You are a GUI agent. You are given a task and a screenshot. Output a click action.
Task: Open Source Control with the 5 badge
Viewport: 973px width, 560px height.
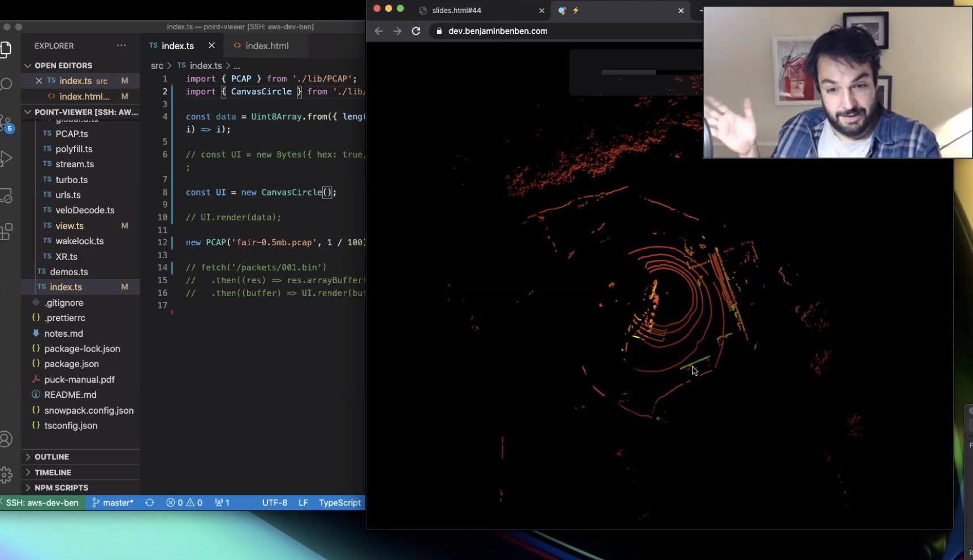[x=6, y=123]
